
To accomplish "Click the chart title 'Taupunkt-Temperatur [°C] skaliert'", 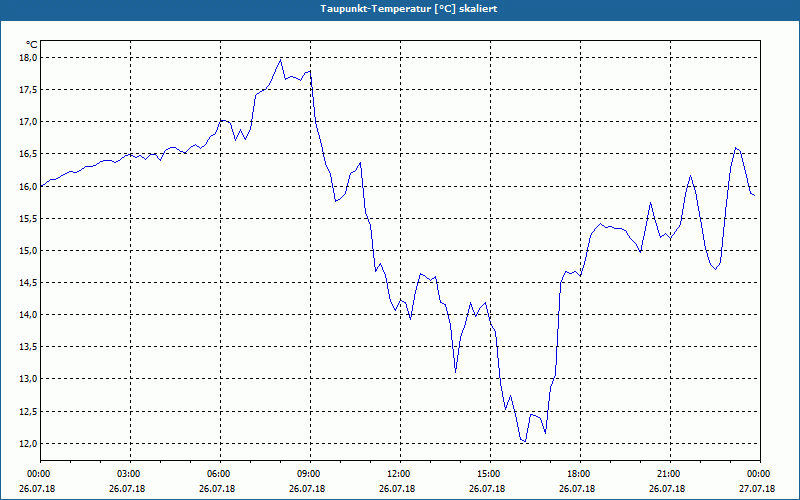I will (x=409, y=9).
